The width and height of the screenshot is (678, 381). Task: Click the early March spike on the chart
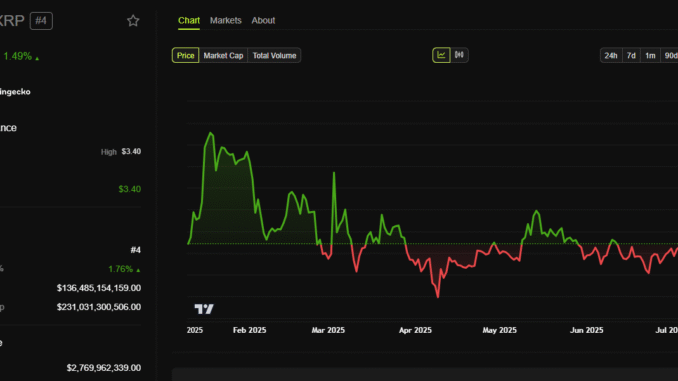tap(334, 173)
